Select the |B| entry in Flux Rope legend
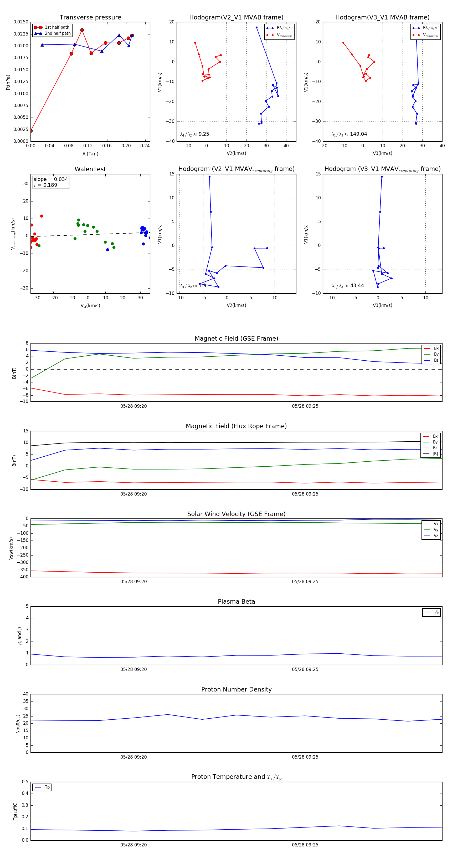Viewport: 473px width, 868px height. (x=431, y=454)
